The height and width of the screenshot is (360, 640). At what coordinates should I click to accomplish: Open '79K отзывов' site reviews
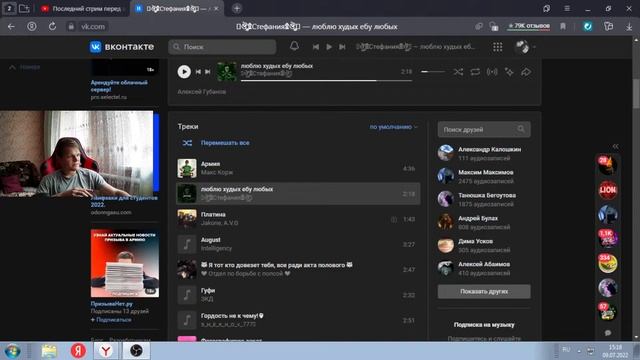click(529, 26)
